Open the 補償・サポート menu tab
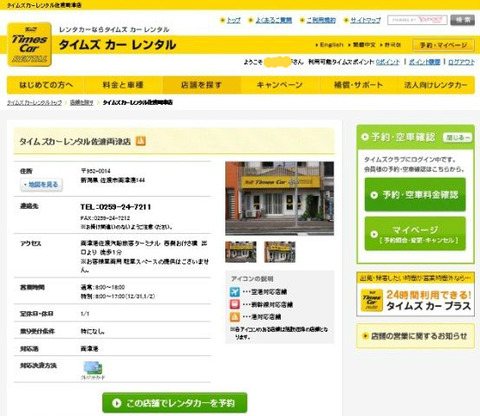This screenshot has width=480, height=416. click(358, 85)
